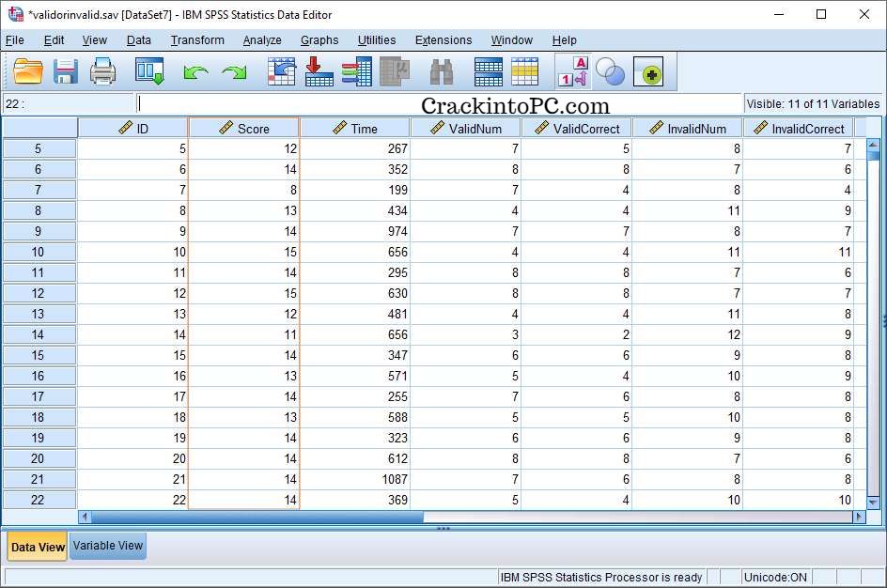This screenshot has width=887, height=588.
Task: Click Time value 199 in row 7
Action: click(x=354, y=190)
